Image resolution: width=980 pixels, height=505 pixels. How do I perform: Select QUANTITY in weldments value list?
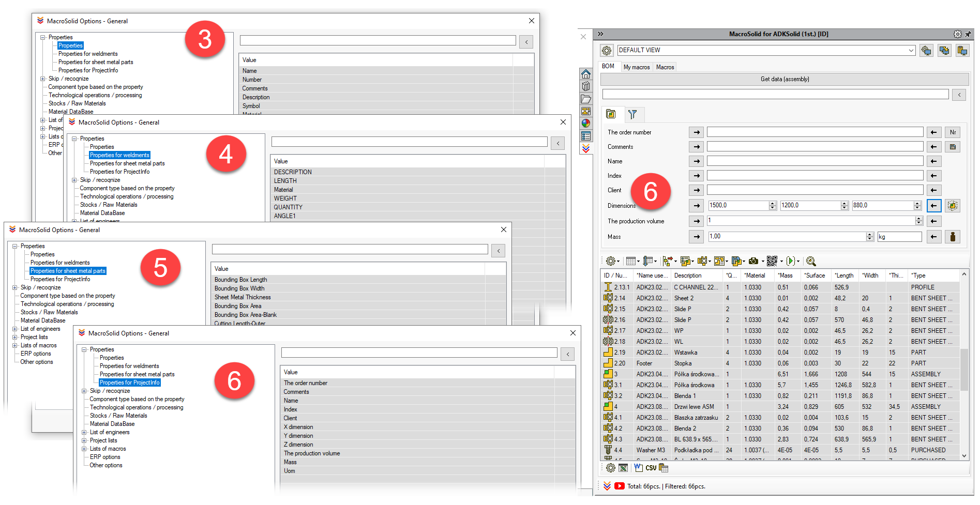click(x=419, y=207)
